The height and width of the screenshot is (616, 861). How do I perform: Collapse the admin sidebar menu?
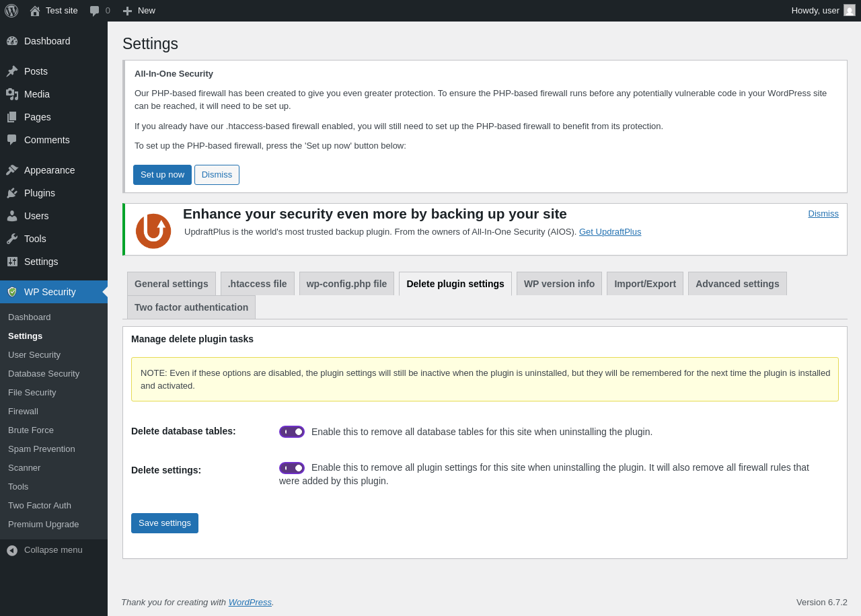(x=44, y=550)
